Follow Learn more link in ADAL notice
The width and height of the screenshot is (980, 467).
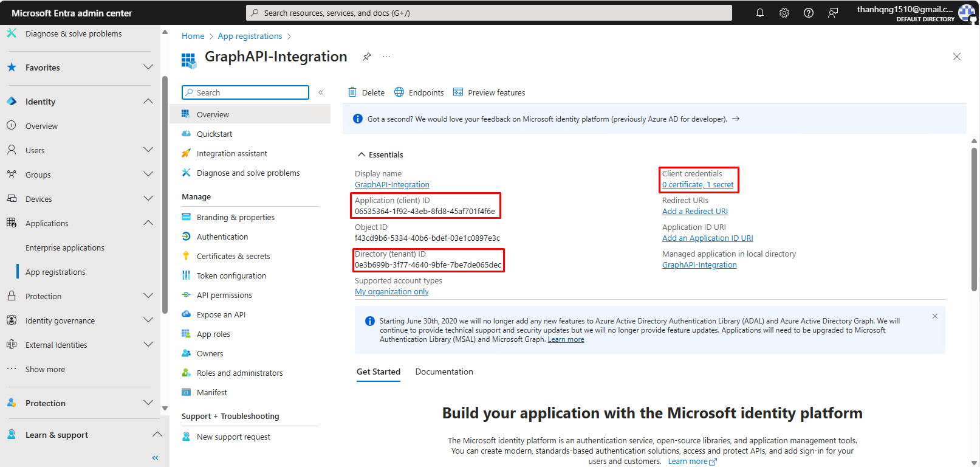[566, 339]
